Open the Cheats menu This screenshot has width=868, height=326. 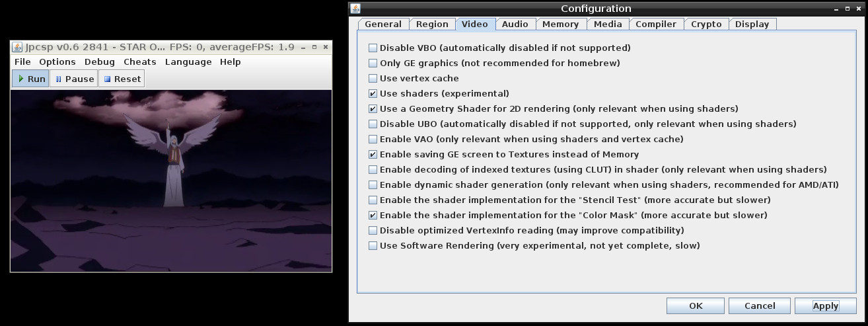140,61
